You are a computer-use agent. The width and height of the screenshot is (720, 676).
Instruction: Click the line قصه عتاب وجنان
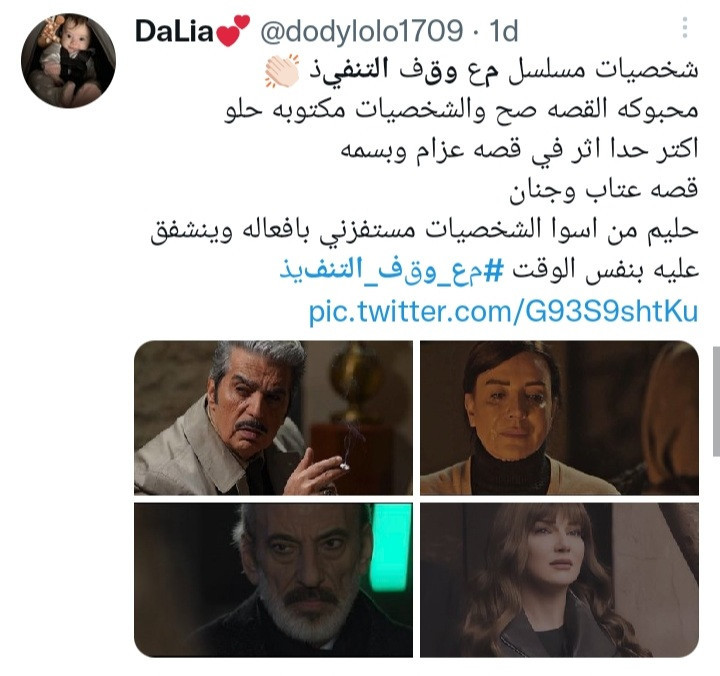tap(604, 189)
